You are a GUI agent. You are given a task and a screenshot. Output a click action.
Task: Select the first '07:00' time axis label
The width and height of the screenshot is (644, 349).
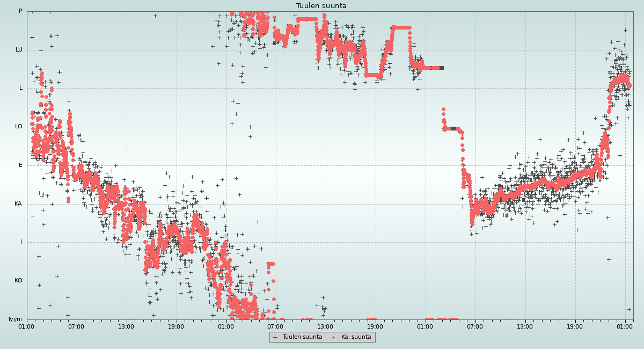(76, 326)
